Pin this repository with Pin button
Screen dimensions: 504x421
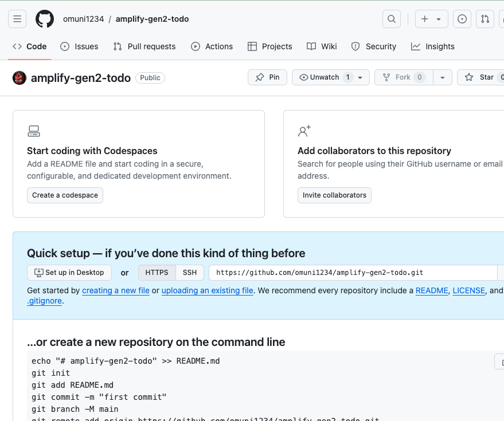click(267, 77)
